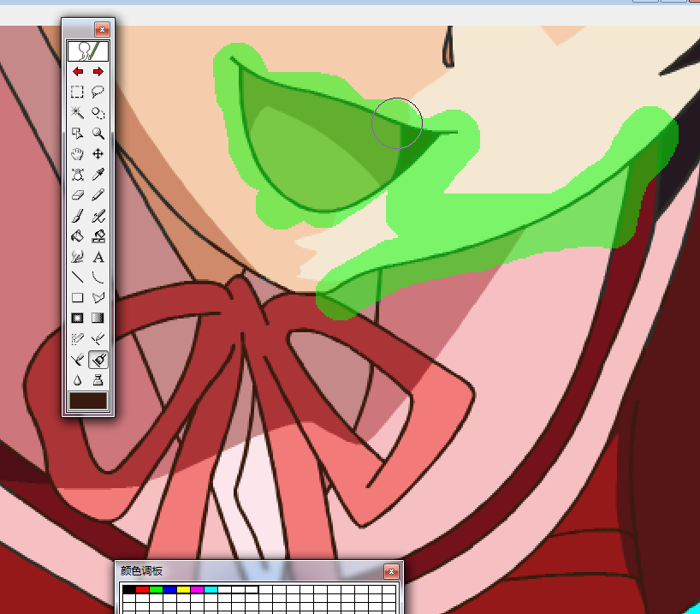The width and height of the screenshot is (700, 614).
Task: Activate the magnifier zoom tool
Action: coord(98,134)
